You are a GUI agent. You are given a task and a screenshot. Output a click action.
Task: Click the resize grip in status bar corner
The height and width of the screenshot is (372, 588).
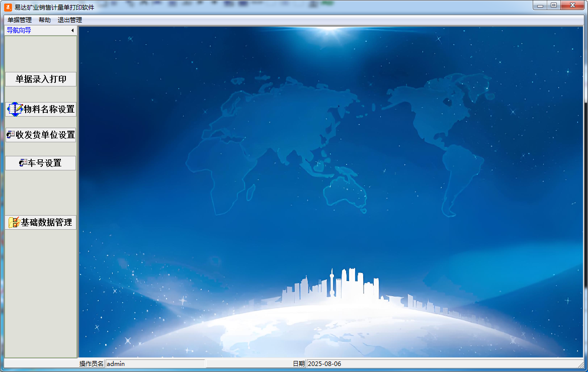(x=580, y=364)
